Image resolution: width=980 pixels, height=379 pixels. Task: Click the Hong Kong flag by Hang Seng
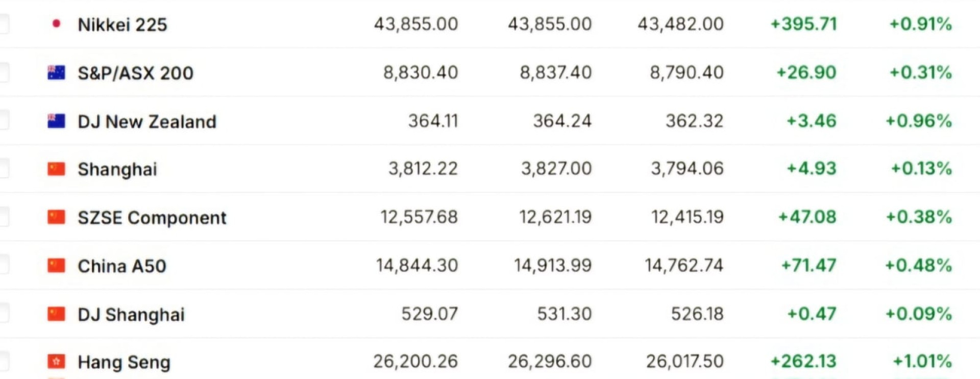pos(56,362)
